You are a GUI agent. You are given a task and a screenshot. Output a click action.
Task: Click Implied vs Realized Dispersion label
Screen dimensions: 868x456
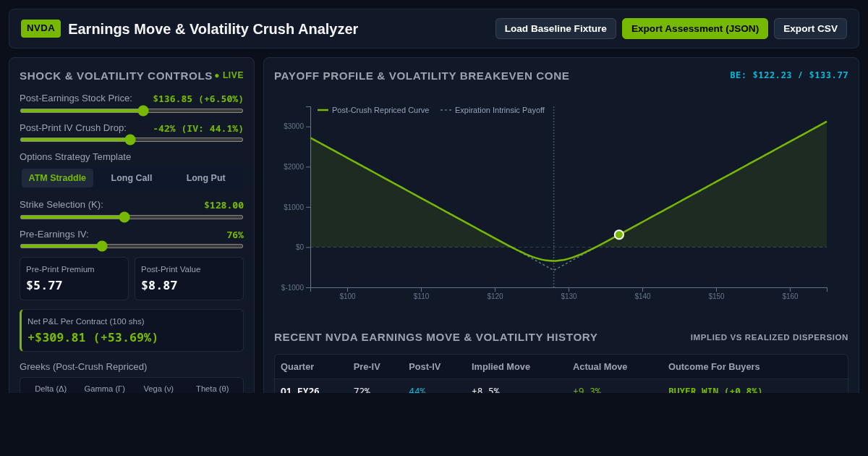click(770, 337)
